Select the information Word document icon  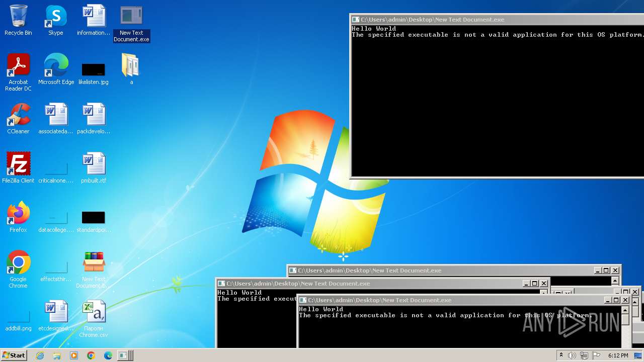coord(94,20)
